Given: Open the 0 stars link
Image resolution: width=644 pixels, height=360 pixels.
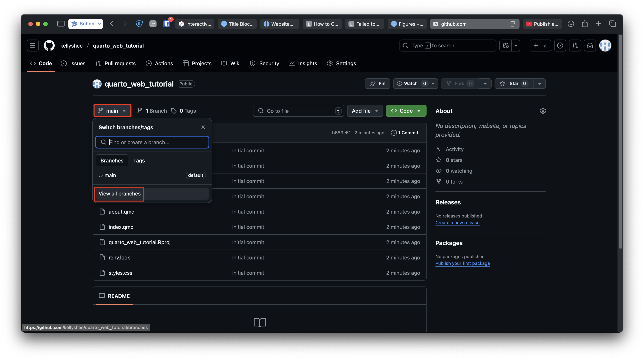Looking at the screenshot, I should (x=449, y=160).
